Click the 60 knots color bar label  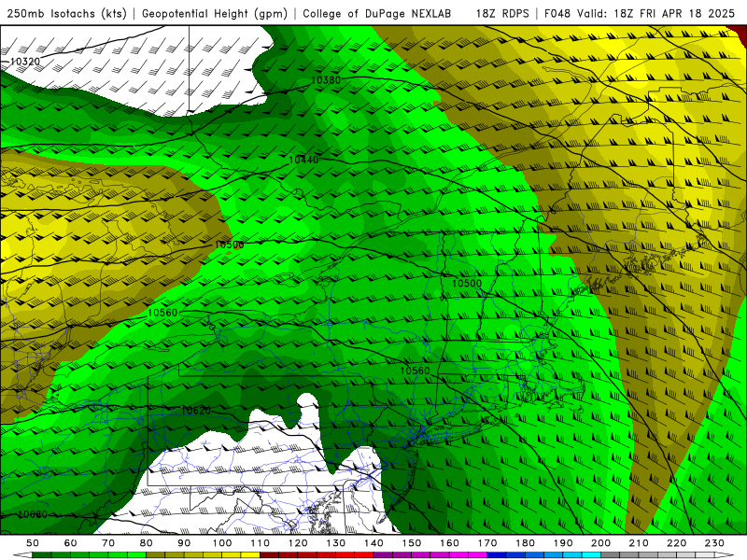70,543
